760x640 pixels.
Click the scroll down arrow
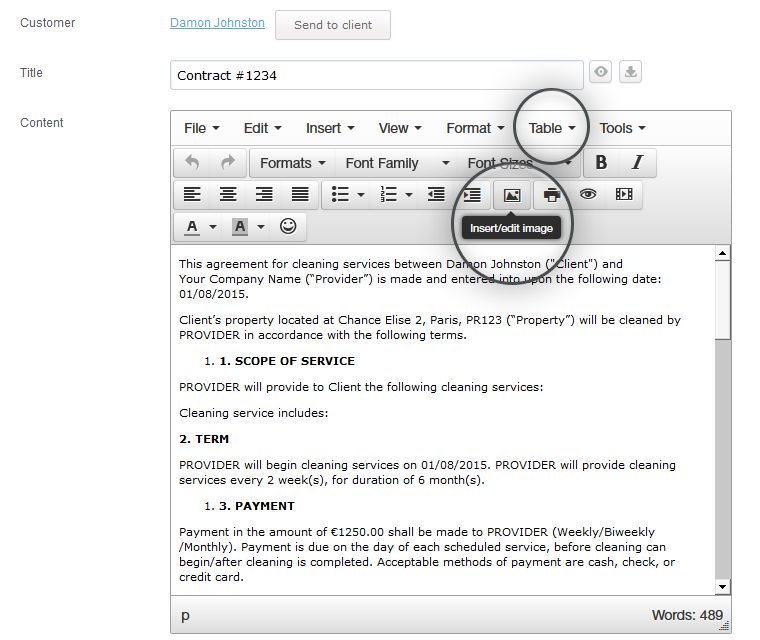pos(722,587)
